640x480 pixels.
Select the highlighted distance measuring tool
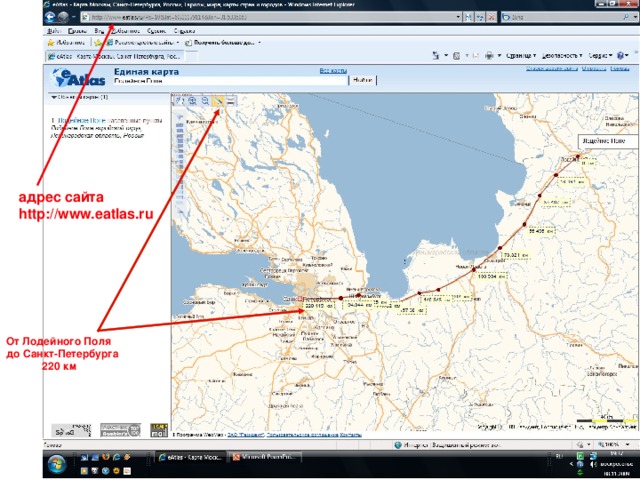coord(218,101)
